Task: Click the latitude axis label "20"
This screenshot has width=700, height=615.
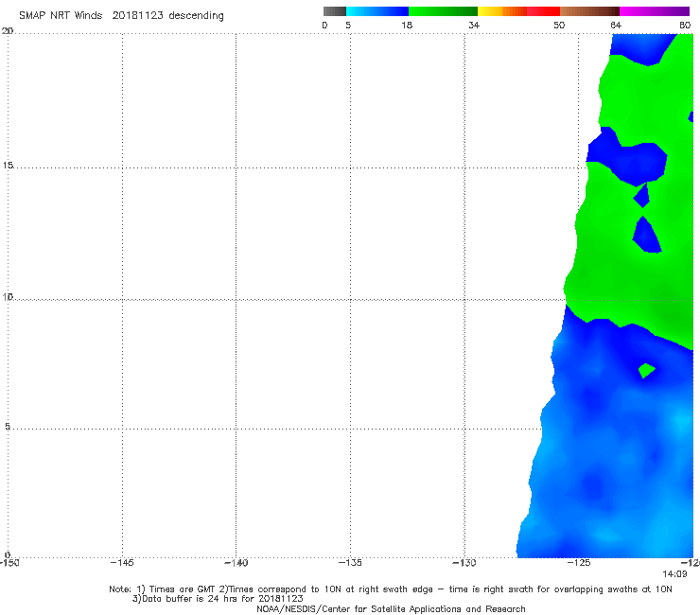Action: coord(8,31)
